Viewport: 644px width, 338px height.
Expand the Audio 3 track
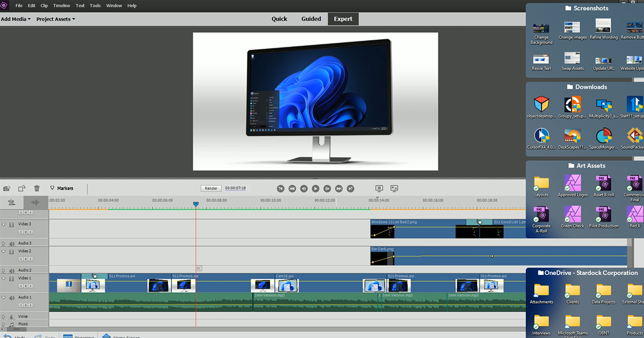pos(4,243)
